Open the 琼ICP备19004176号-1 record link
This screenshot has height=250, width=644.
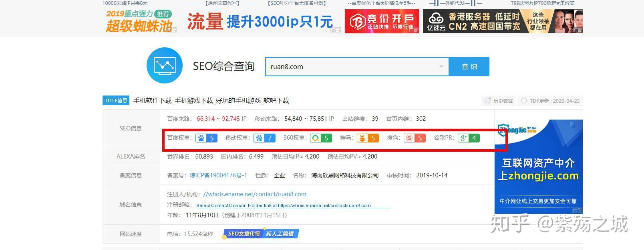click(x=218, y=175)
